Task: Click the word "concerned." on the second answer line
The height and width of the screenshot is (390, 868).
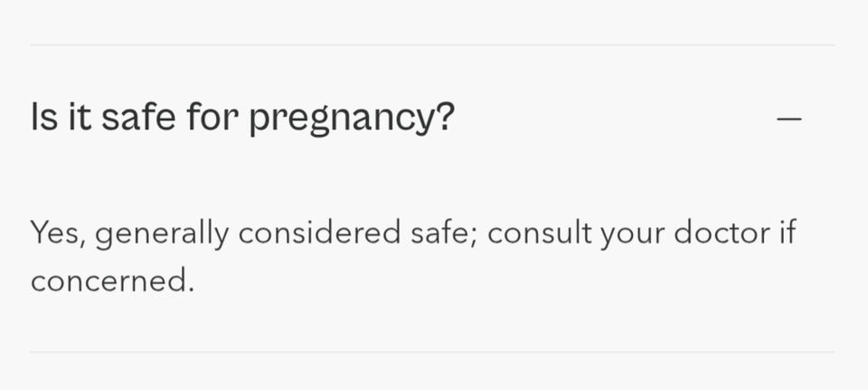Action: (112, 281)
